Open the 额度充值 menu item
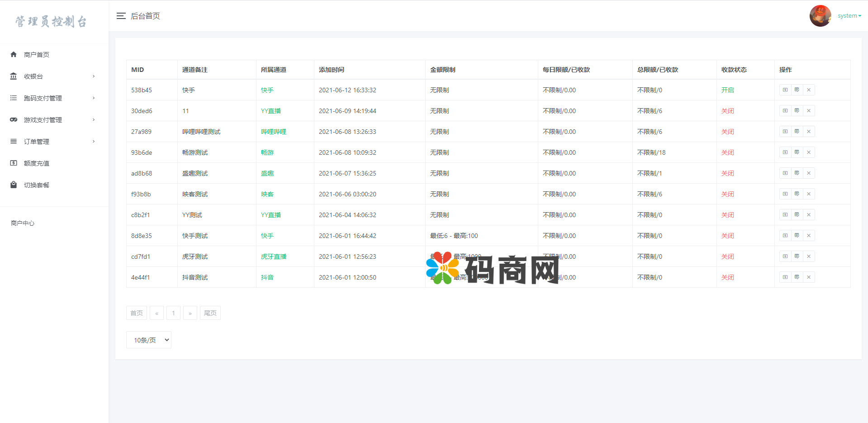 37,163
